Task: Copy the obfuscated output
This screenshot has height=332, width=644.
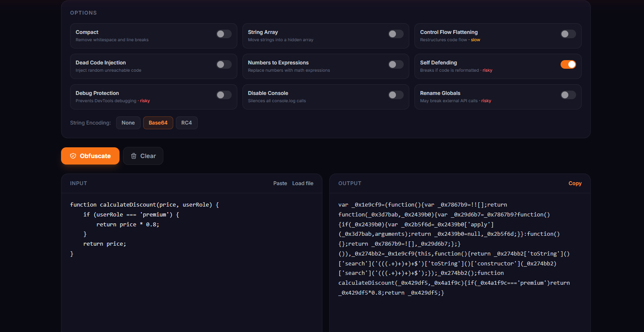Action: 575,183
